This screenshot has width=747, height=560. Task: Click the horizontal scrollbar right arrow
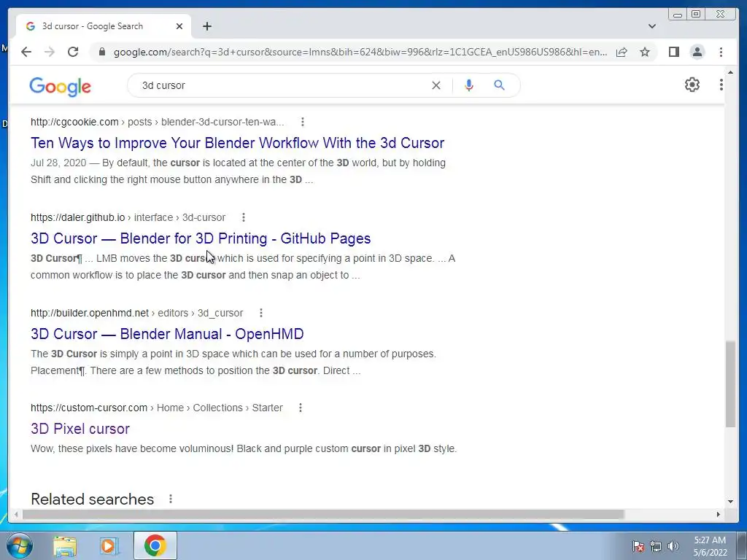tap(718, 514)
